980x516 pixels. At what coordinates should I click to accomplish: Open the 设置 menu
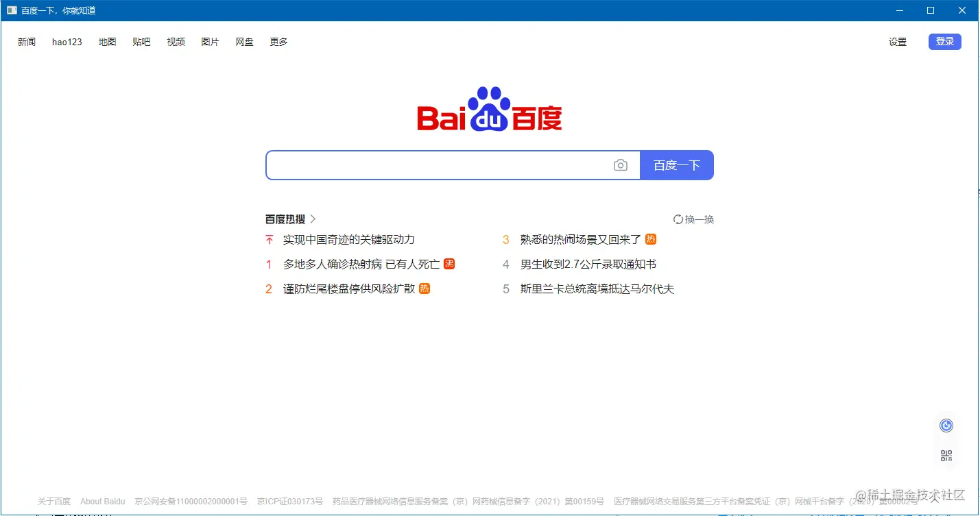point(898,42)
